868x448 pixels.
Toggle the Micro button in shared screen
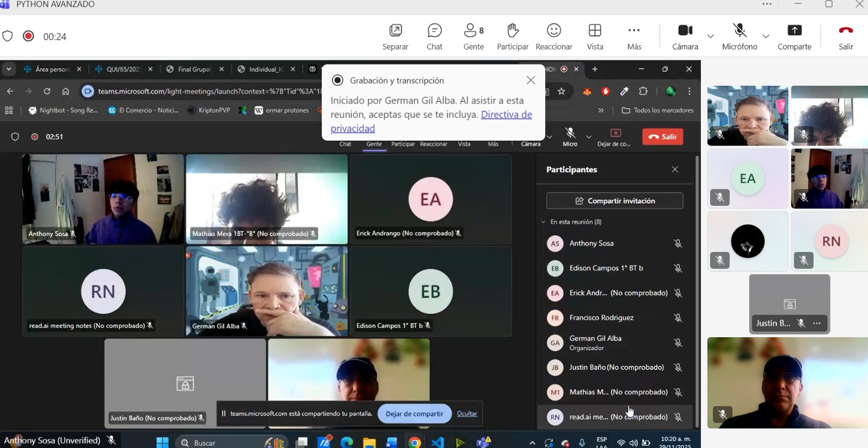(570, 137)
